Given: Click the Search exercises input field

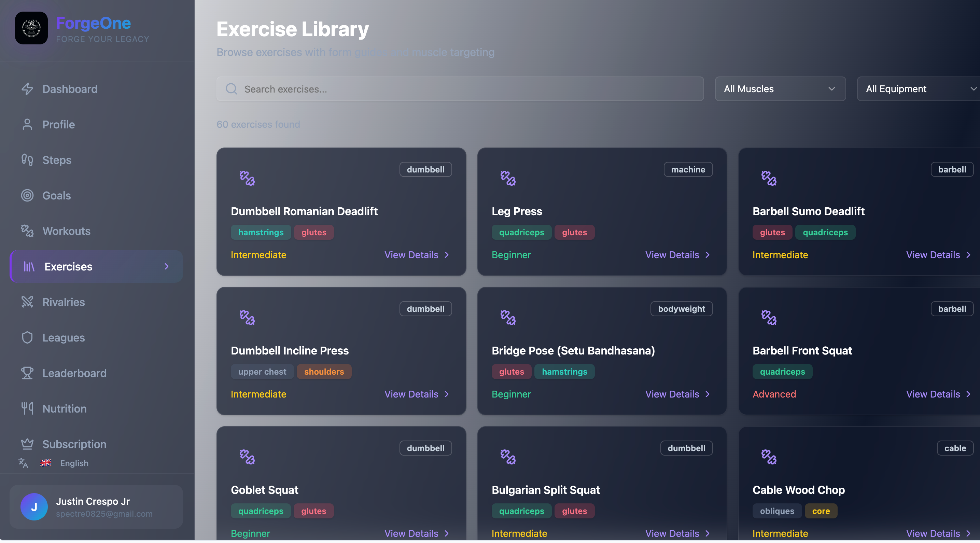Looking at the screenshot, I should tap(460, 89).
